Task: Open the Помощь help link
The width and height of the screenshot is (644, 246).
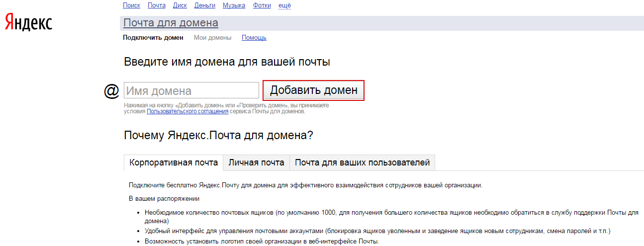Action: pos(254,38)
